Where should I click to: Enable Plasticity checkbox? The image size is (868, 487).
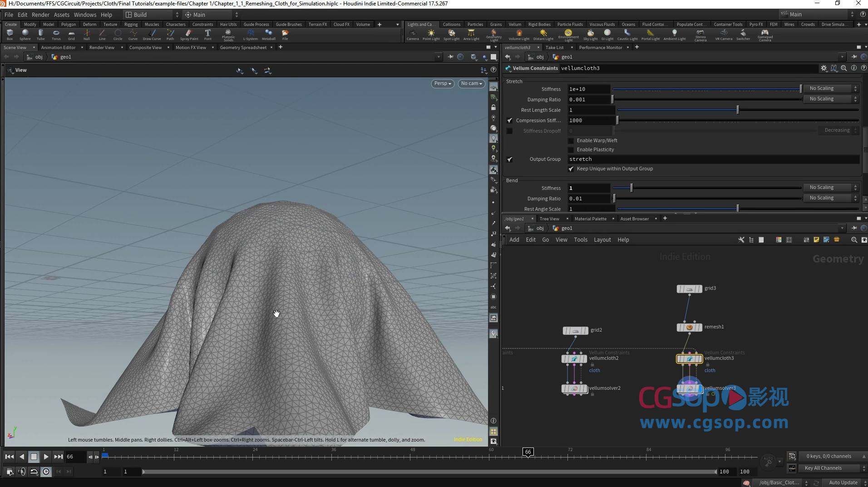[x=571, y=150]
